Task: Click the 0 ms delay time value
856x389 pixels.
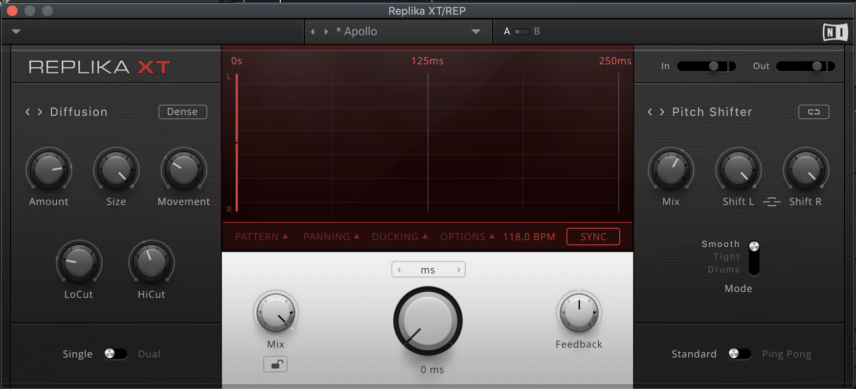Action: tap(432, 370)
